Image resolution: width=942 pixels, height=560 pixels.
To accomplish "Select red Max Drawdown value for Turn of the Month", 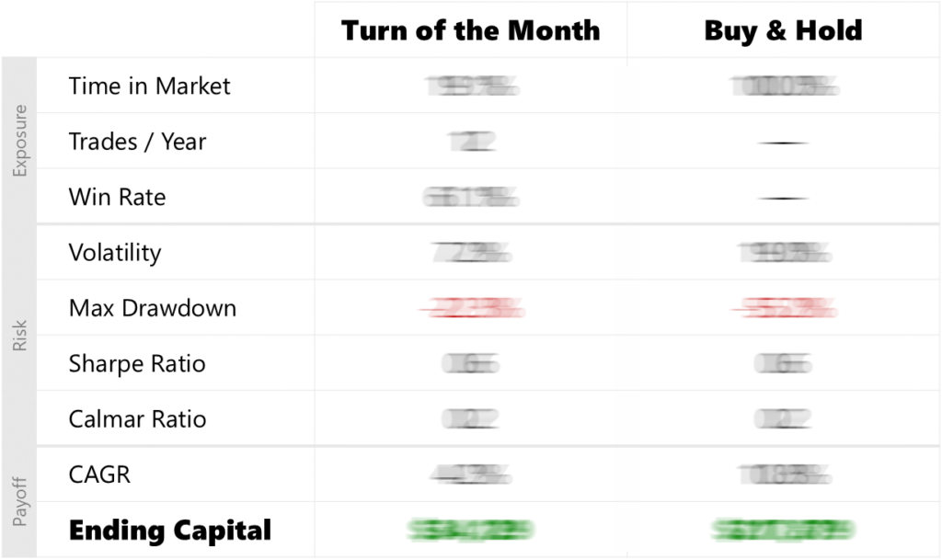I will pos(470,309).
